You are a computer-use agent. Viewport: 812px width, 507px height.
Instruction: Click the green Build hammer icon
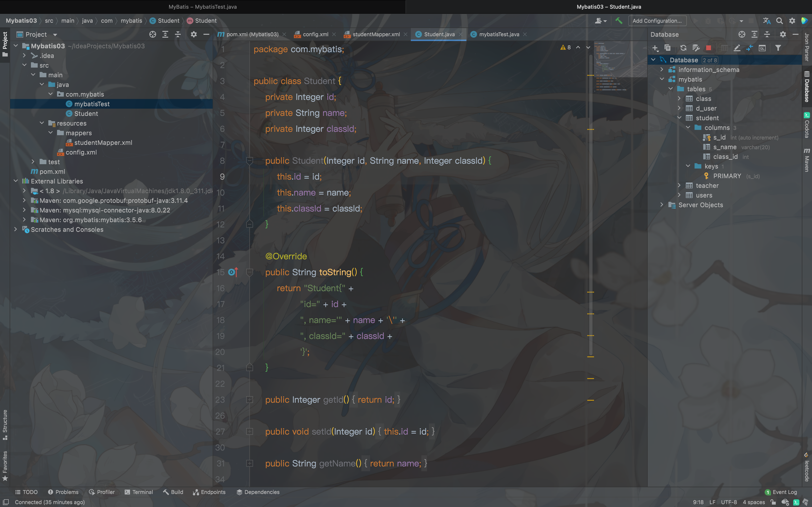[619, 21]
